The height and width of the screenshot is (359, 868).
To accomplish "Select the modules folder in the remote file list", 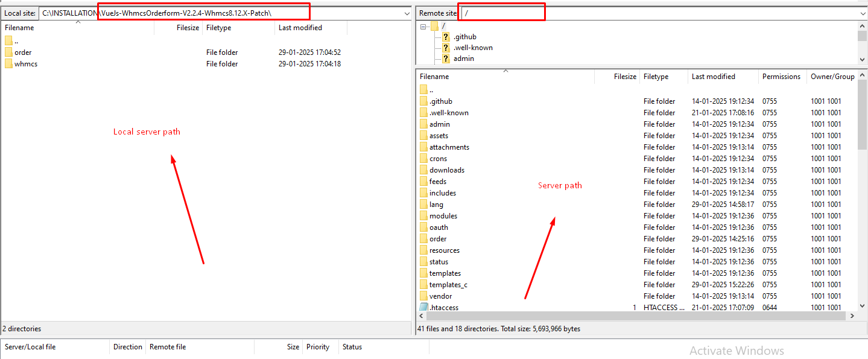I will coord(443,216).
